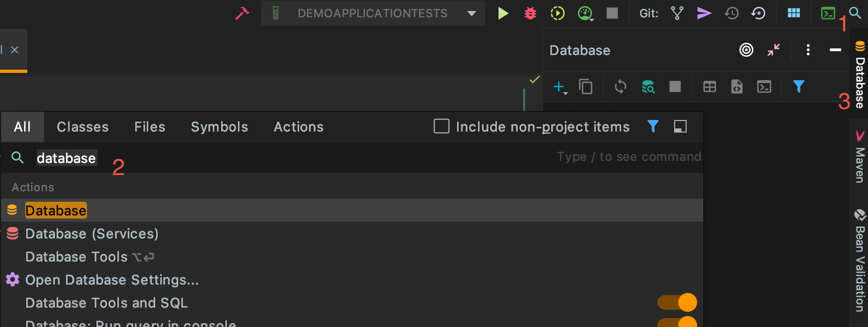Open the query console icon in Database toolbar
868x327 pixels.
pyautogui.click(x=764, y=86)
